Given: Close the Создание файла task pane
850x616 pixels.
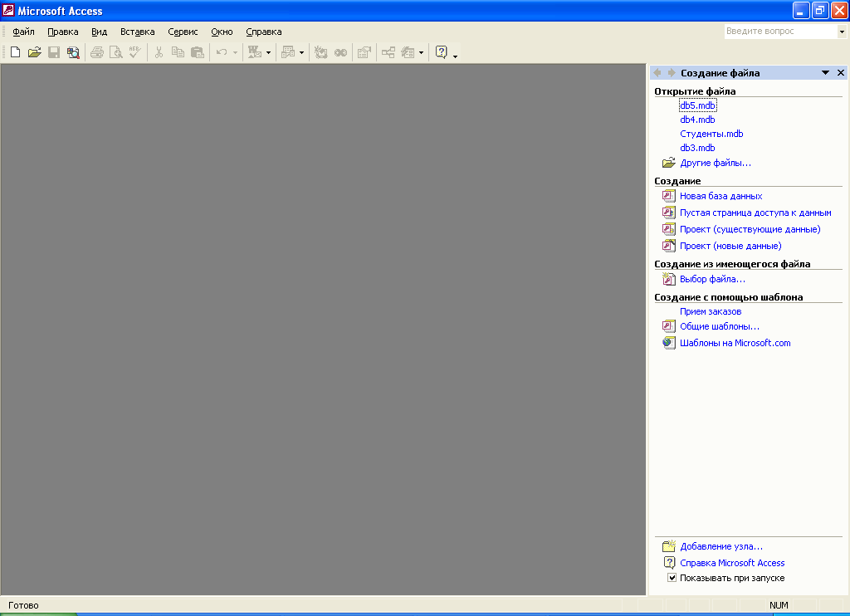Looking at the screenshot, I should coord(841,73).
